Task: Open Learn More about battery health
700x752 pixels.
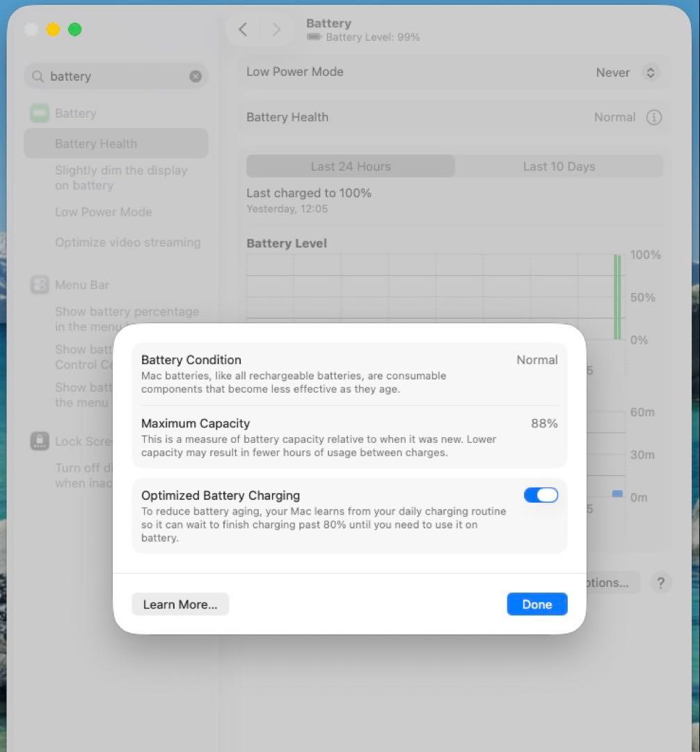Action: (x=180, y=604)
